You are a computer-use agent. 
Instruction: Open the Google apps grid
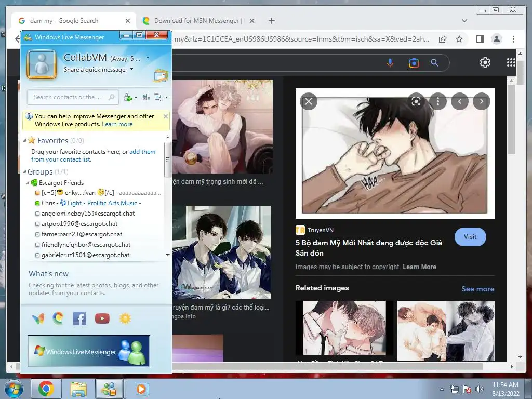(511, 62)
